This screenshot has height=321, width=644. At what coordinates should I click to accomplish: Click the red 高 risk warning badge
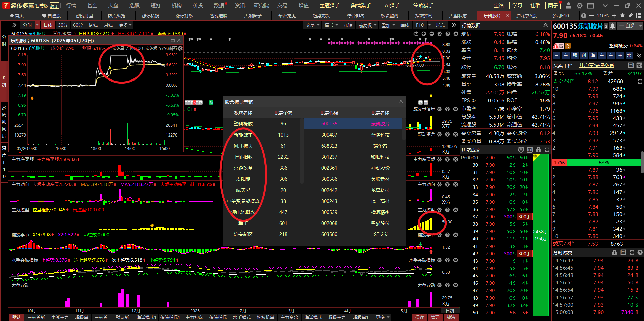coord(559,46)
